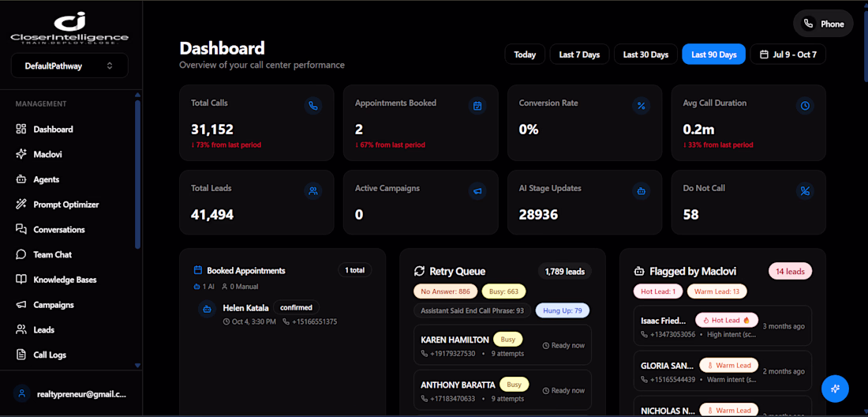Select the Last 90 Days filter
Screen dimensions: 868x417
click(713, 54)
